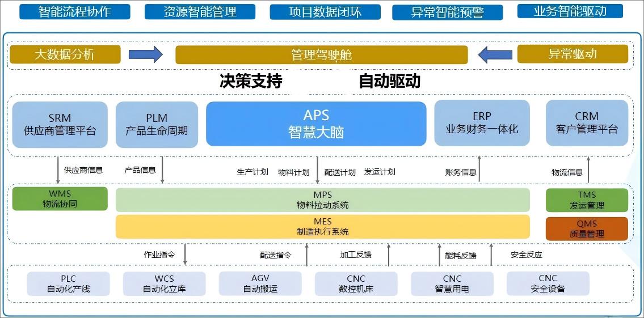This screenshot has height=318, width=644.
Task: Select the WMS 物流协同 green box
Action: point(60,199)
